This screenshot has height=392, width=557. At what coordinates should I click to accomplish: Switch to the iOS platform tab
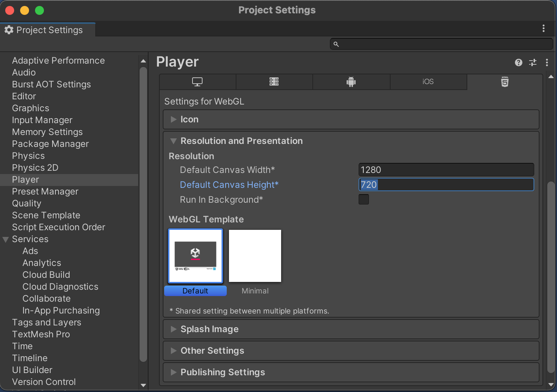(x=428, y=82)
